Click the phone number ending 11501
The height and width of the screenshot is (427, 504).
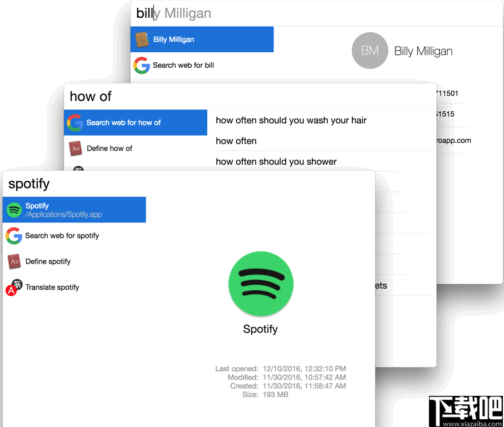coord(447,93)
